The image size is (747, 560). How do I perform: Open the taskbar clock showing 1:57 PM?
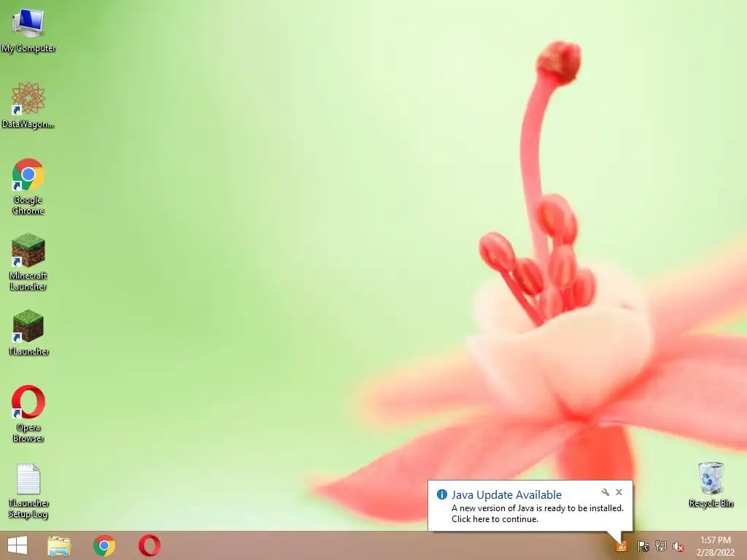click(x=716, y=546)
